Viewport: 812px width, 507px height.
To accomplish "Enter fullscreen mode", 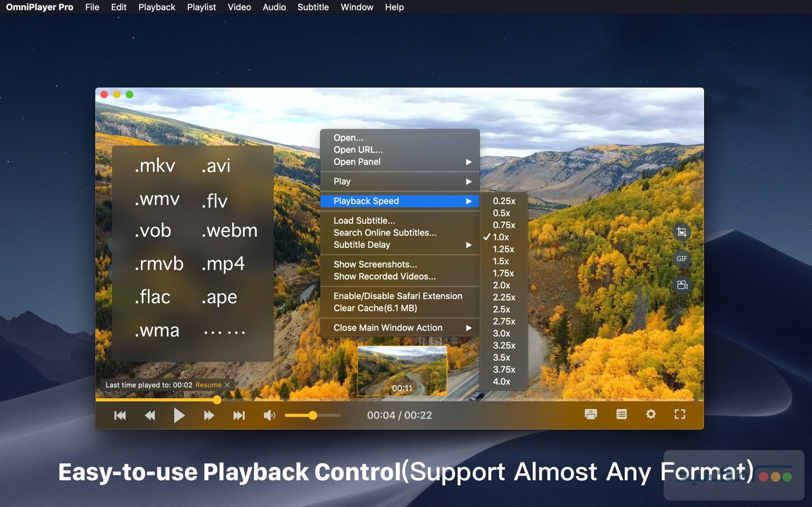I will [x=680, y=414].
